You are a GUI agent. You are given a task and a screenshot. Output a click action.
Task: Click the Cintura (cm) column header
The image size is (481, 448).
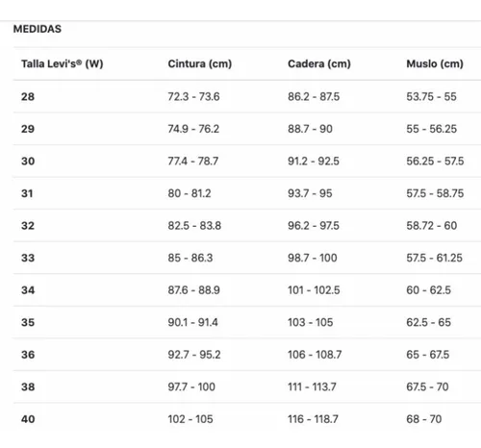[200, 63]
